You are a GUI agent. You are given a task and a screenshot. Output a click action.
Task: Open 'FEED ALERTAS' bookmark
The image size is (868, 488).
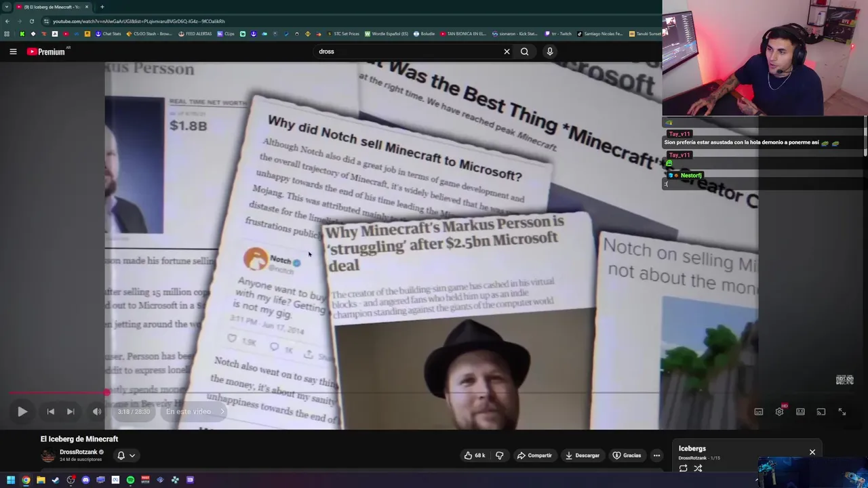click(x=195, y=34)
